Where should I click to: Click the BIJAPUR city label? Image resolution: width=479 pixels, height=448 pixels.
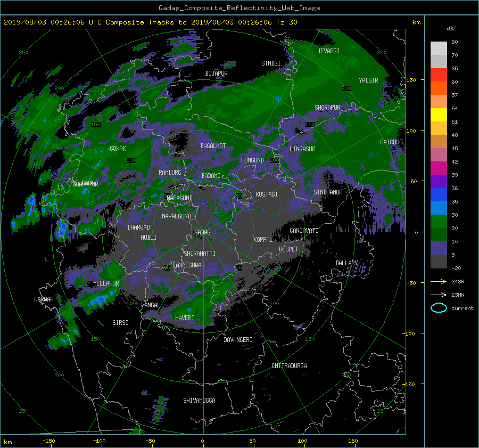216,74
